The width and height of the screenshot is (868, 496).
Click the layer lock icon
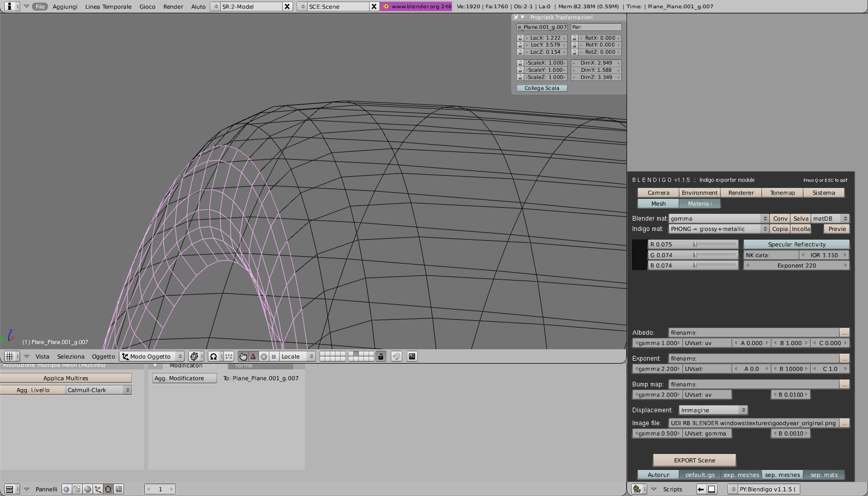(380, 357)
